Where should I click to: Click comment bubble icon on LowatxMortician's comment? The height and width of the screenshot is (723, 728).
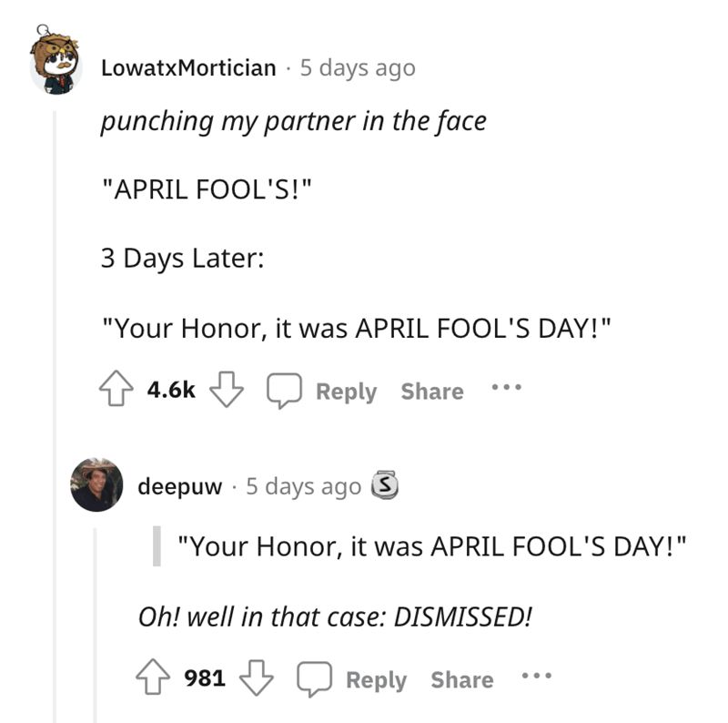[284, 391]
